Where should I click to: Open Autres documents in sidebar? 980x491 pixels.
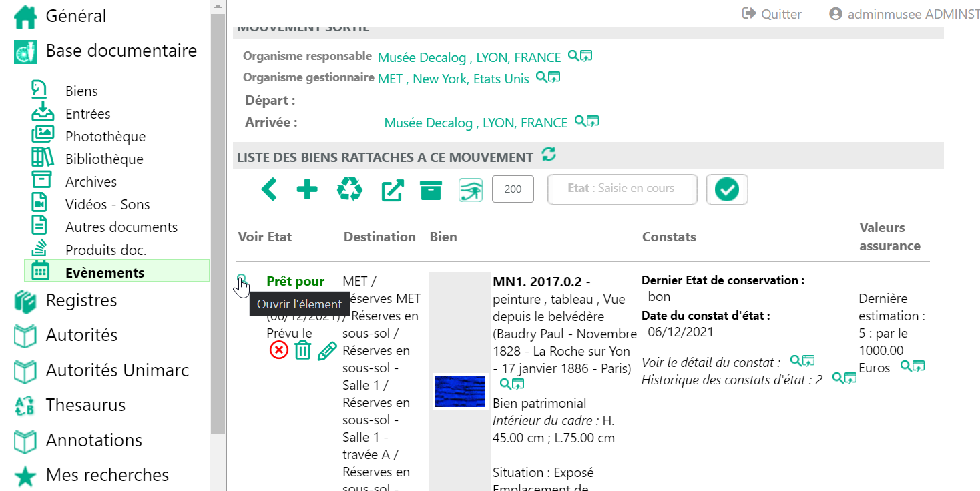click(x=121, y=227)
